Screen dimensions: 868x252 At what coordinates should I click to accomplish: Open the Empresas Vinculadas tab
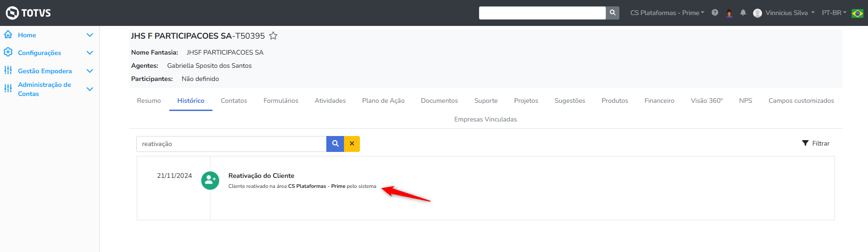tap(485, 119)
